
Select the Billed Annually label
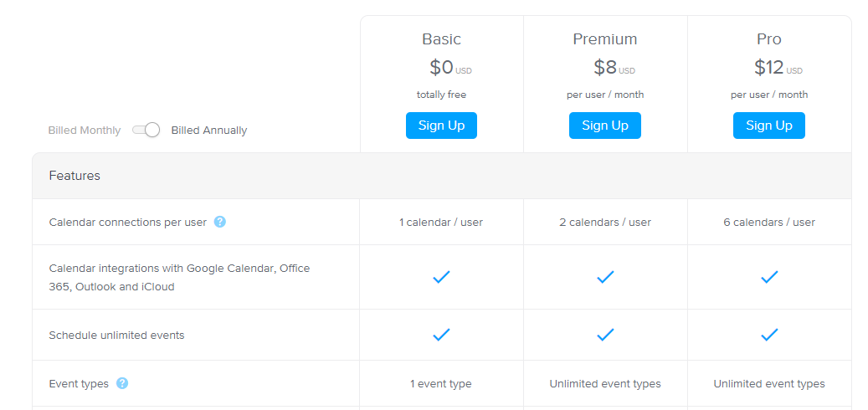[x=209, y=131]
